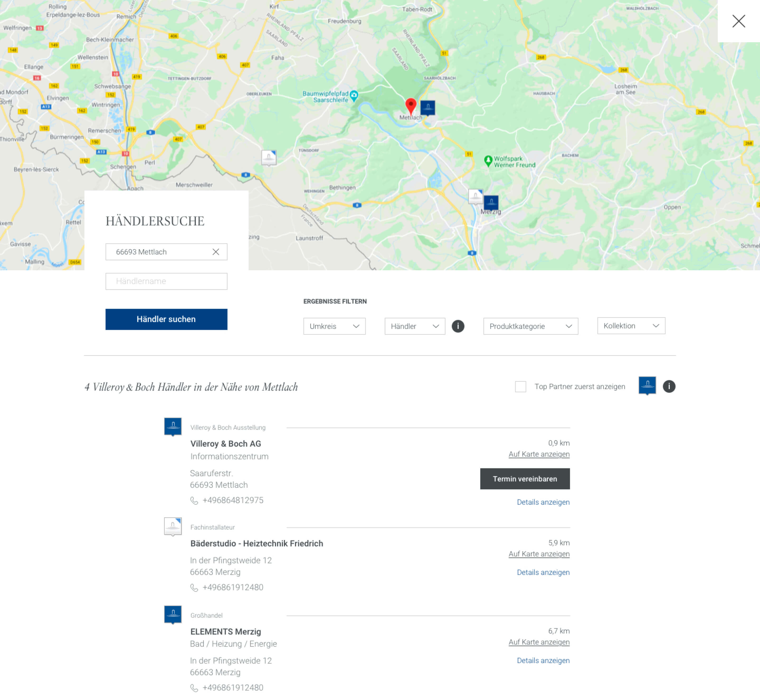
Task: Clear the 66693 Mettlach location field
Action: [216, 252]
